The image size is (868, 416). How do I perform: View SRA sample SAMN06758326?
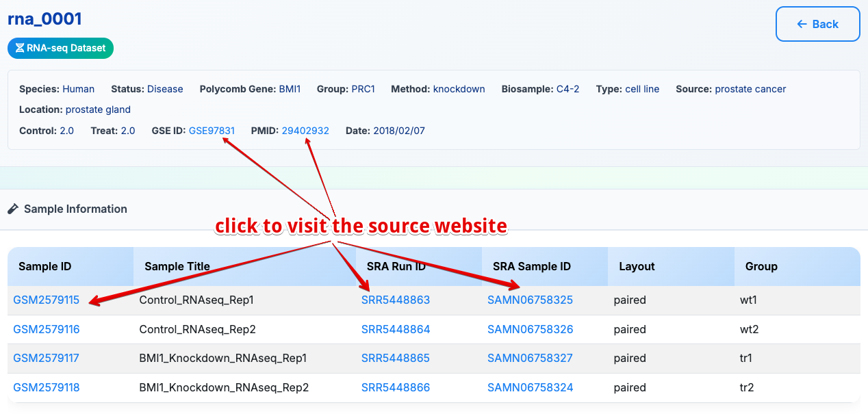coord(530,329)
